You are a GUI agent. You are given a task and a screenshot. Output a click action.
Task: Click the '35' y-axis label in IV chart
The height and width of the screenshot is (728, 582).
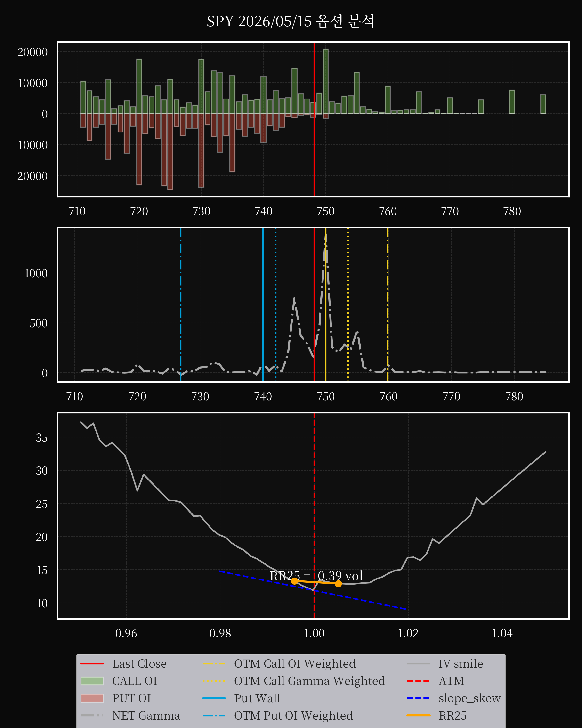[x=42, y=438]
